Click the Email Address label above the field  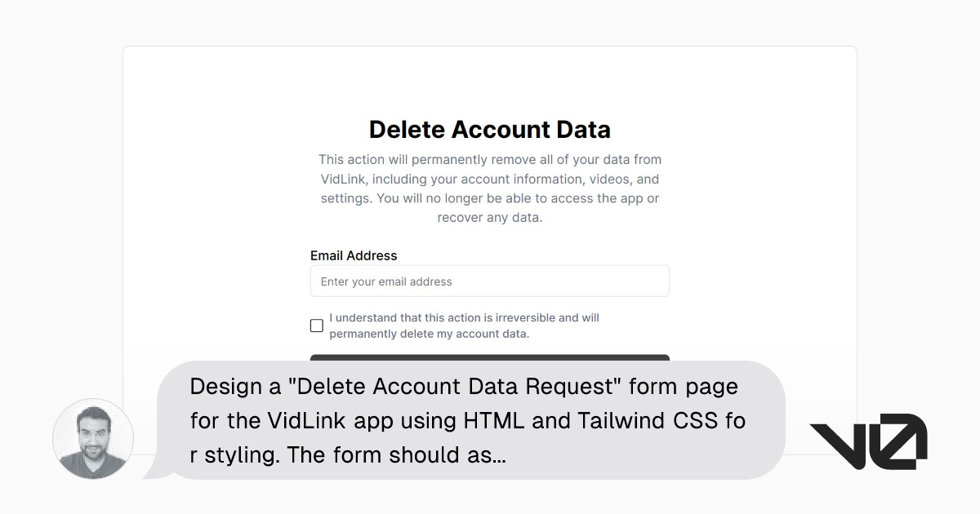click(353, 255)
